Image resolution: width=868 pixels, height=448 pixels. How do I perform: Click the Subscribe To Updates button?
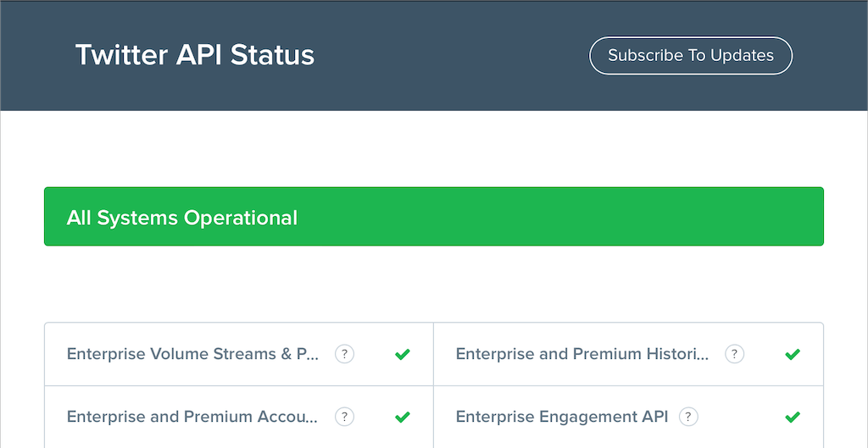tap(690, 56)
